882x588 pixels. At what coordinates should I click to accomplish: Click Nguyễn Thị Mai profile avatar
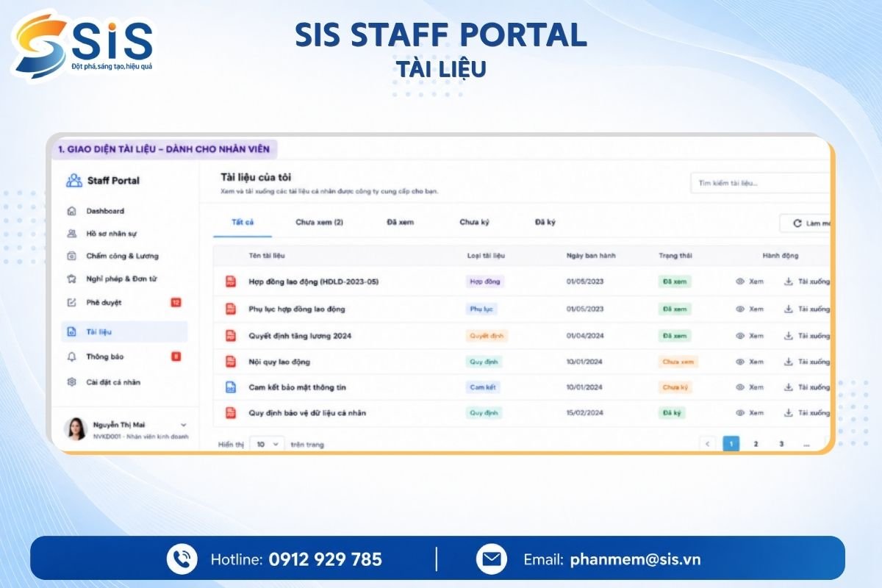(76, 429)
